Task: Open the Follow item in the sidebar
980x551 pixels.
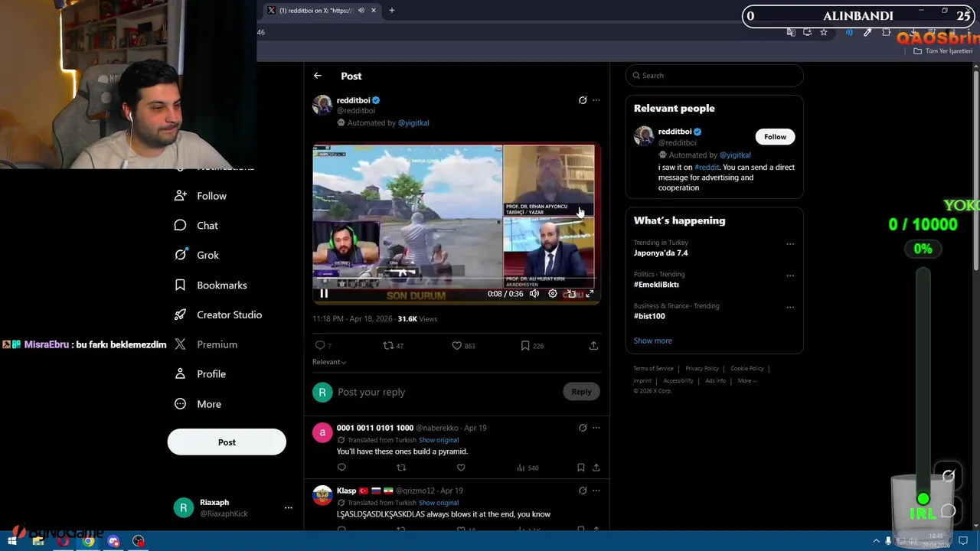Action: click(201, 196)
